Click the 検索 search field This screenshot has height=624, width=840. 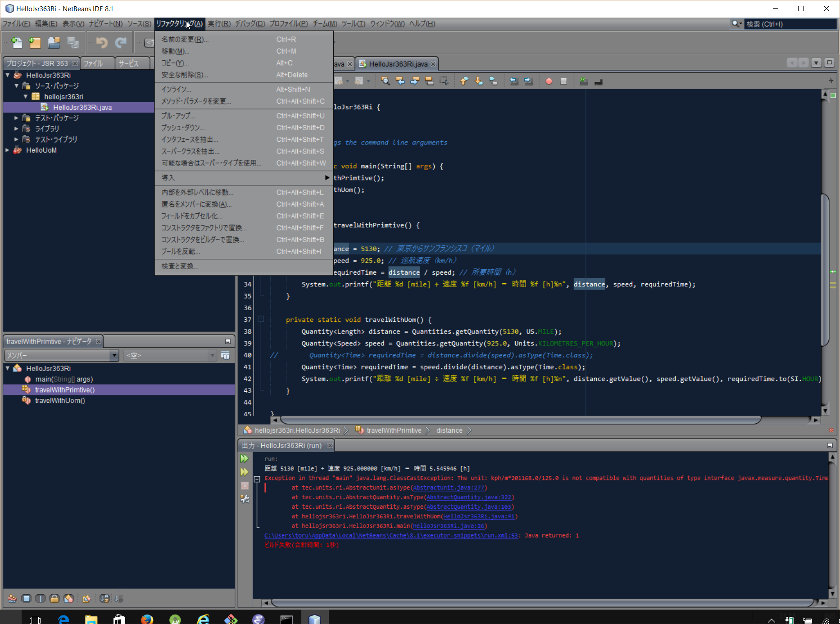(x=789, y=24)
